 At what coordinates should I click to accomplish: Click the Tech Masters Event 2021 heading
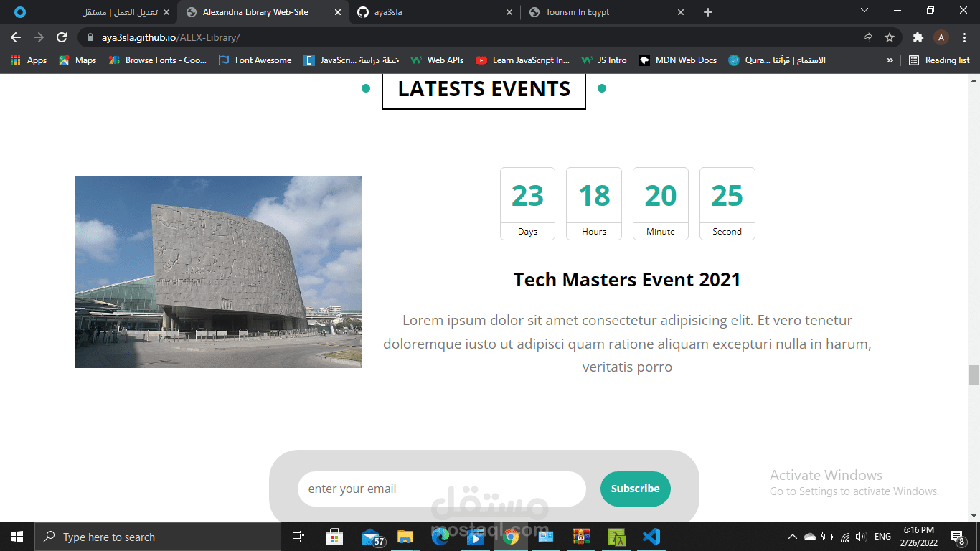tap(627, 279)
